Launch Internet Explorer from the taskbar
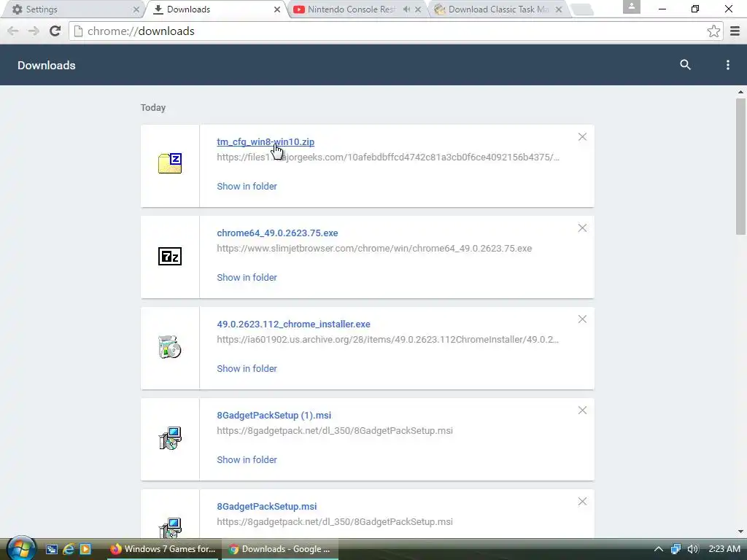Image resolution: width=747 pixels, height=560 pixels. 68,549
